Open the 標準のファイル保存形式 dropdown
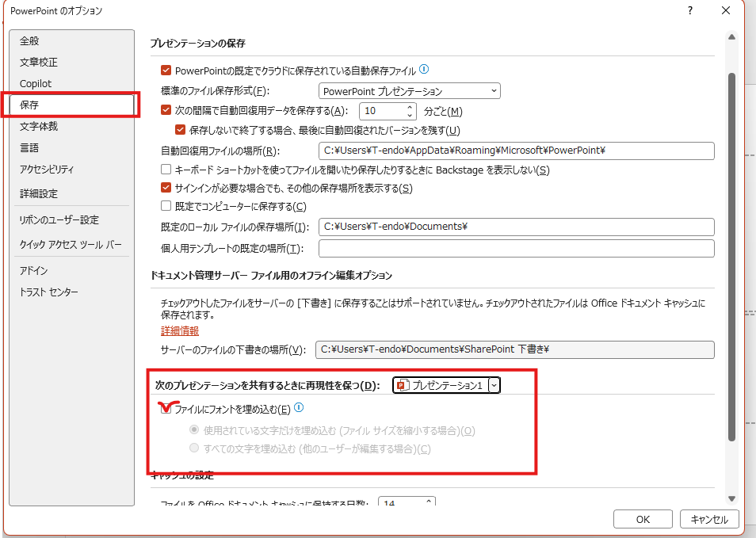Image resolution: width=756 pixels, height=538 pixels. [x=409, y=91]
